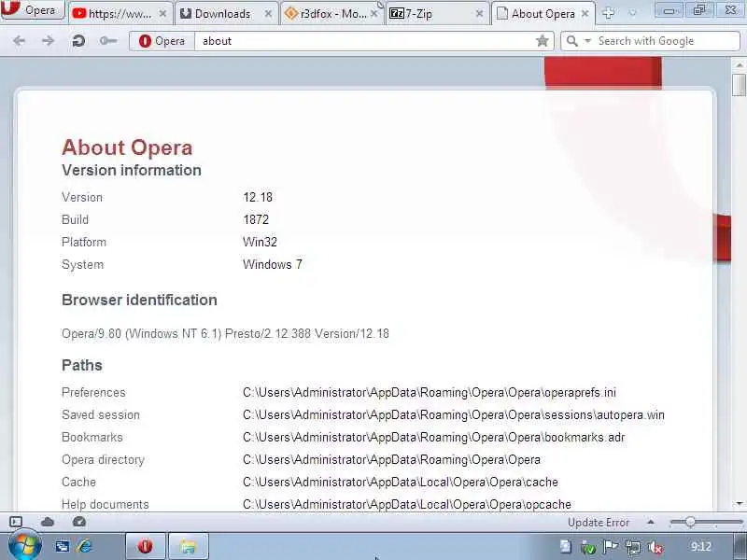Switch to the YouTube https://ww... tab

[120, 14]
